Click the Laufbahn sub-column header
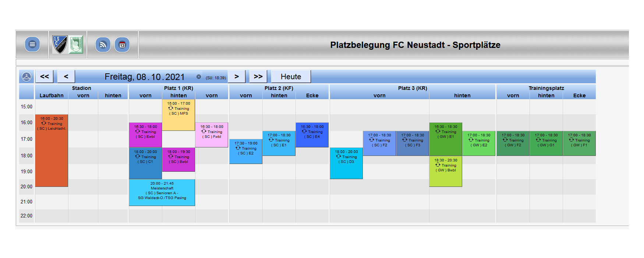 coord(52,95)
